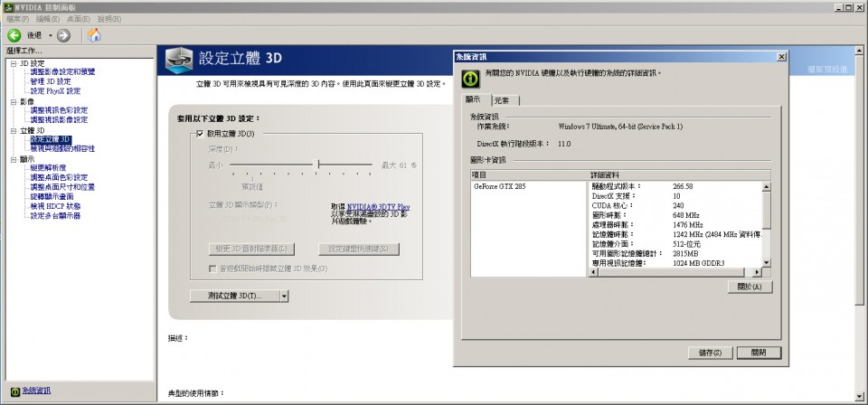Open the 說明 menu
Screen dimensions: 868x405
coord(109,19)
